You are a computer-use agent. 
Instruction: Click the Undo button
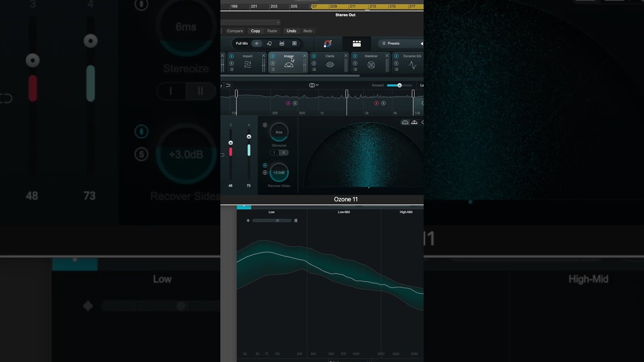point(291,31)
